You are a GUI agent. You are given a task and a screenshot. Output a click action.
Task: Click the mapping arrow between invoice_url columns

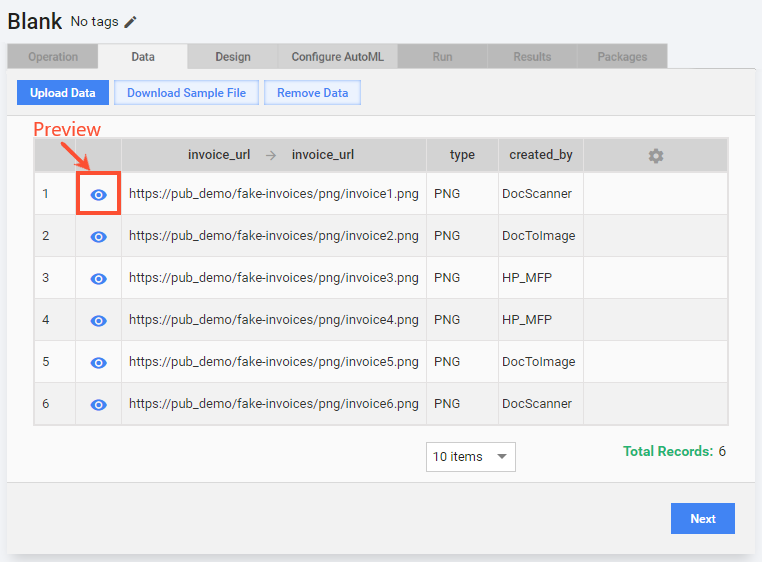[271, 155]
